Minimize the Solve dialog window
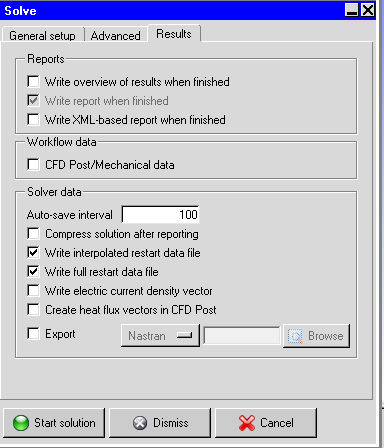 tap(352, 10)
